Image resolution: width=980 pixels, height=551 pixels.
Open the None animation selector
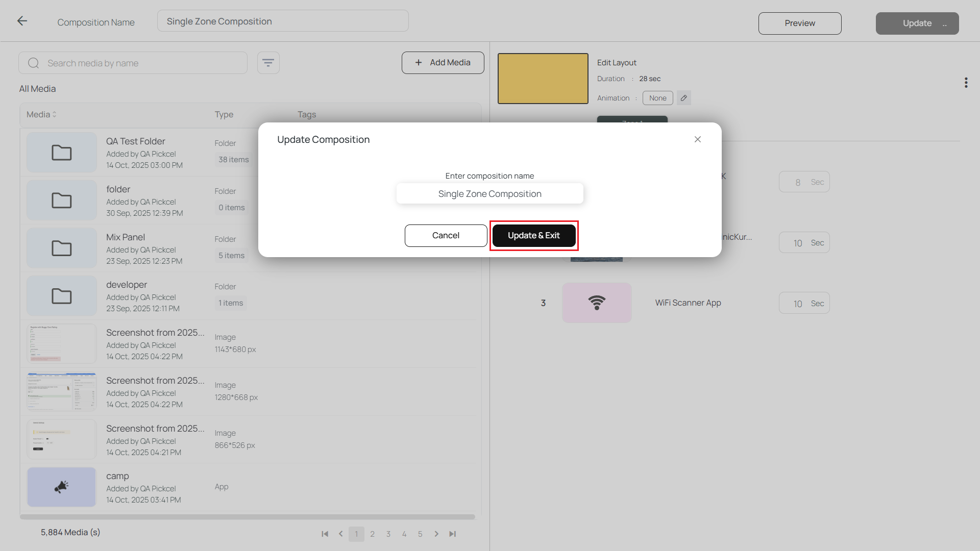657,98
